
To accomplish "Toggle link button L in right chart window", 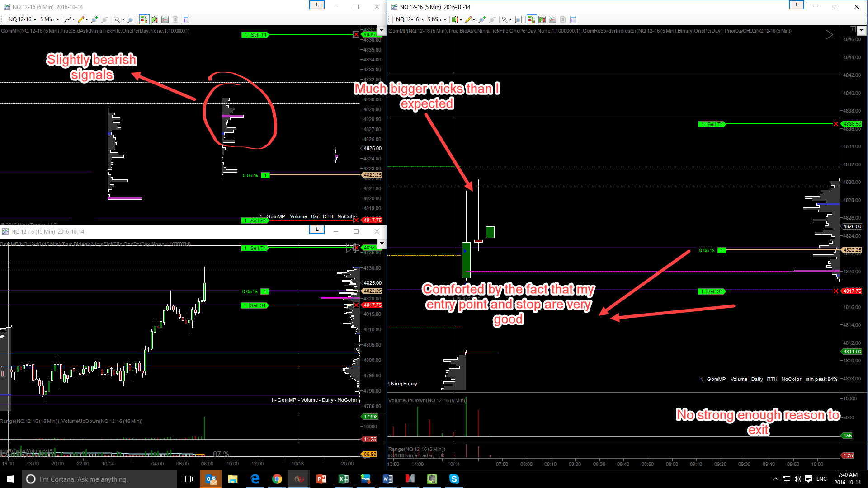I will coord(797,5).
